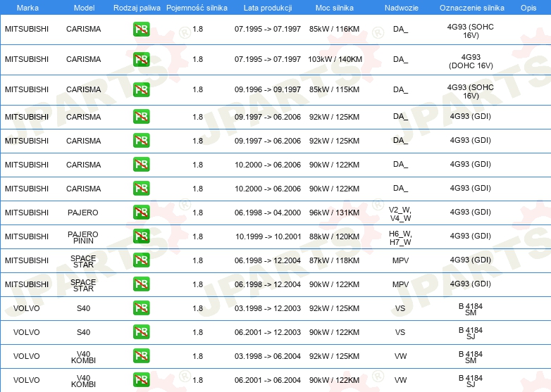Click the power value 88kW / 120KM
Screen dimensions: 551x392
pyautogui.click(x=334, y=236)
